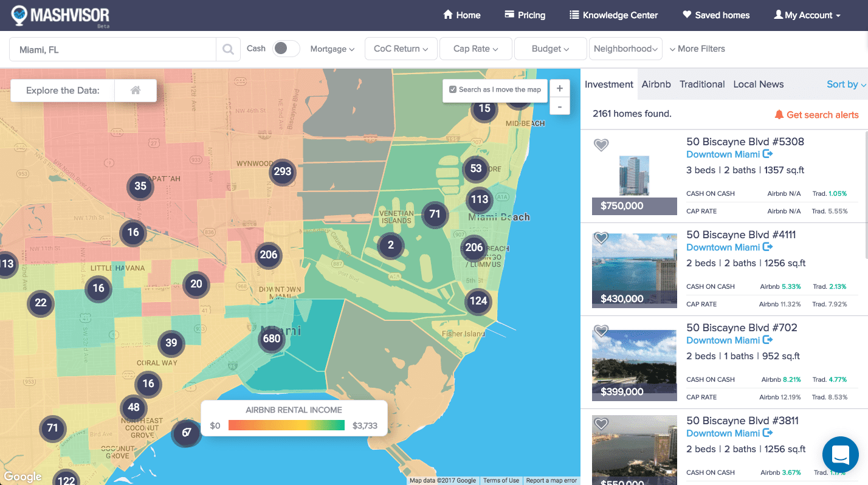The height and width of the screenshot is (485, 868).
Task: Click the 680 listings map cluster
Action: 272,339
